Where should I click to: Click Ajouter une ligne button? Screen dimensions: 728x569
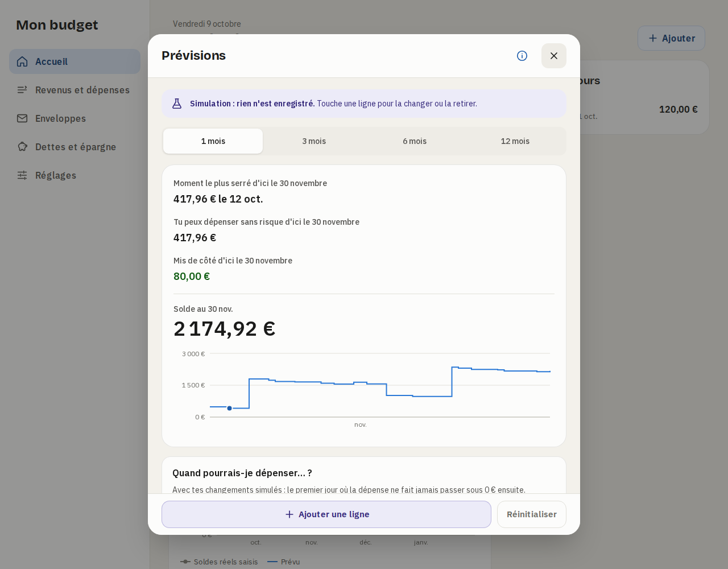coord(326,514)
